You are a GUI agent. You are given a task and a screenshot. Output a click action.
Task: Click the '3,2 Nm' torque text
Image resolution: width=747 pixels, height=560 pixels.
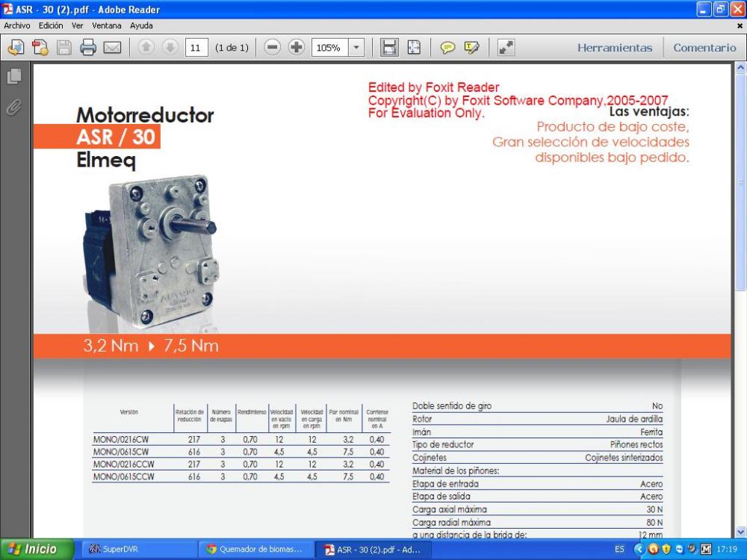111,346
